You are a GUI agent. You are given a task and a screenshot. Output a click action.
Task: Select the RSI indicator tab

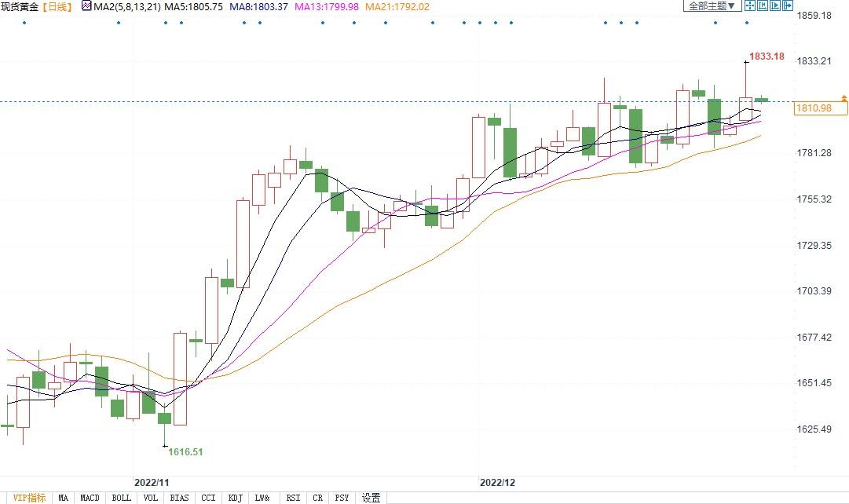(x=293, y=498)
